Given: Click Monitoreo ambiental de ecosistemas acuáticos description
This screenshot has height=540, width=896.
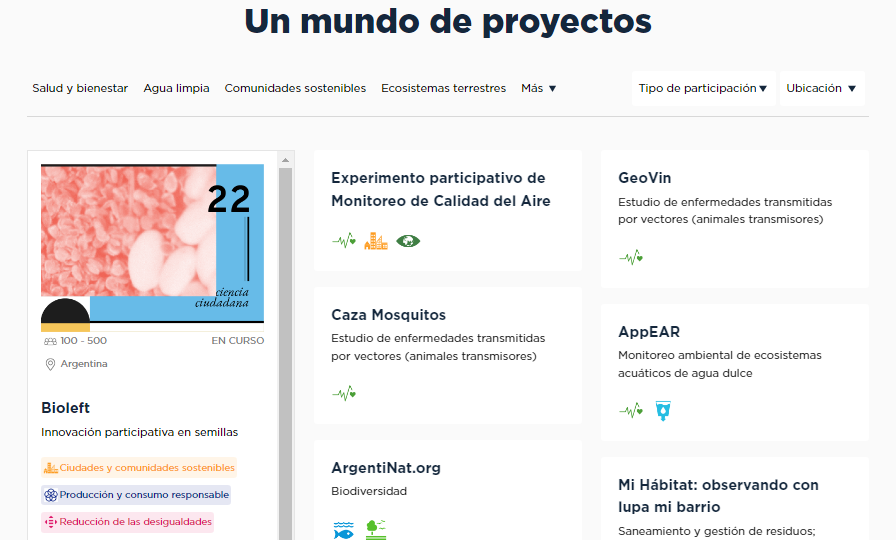Looking at the screenshot, I should pyautogui.click(x=720, y=364).
